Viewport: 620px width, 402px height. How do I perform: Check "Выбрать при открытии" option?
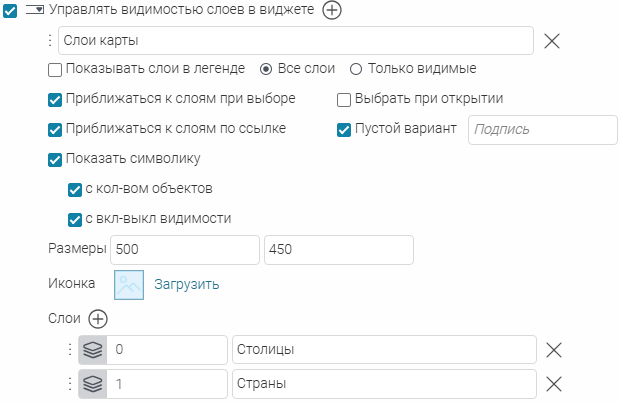click(344, 100)
